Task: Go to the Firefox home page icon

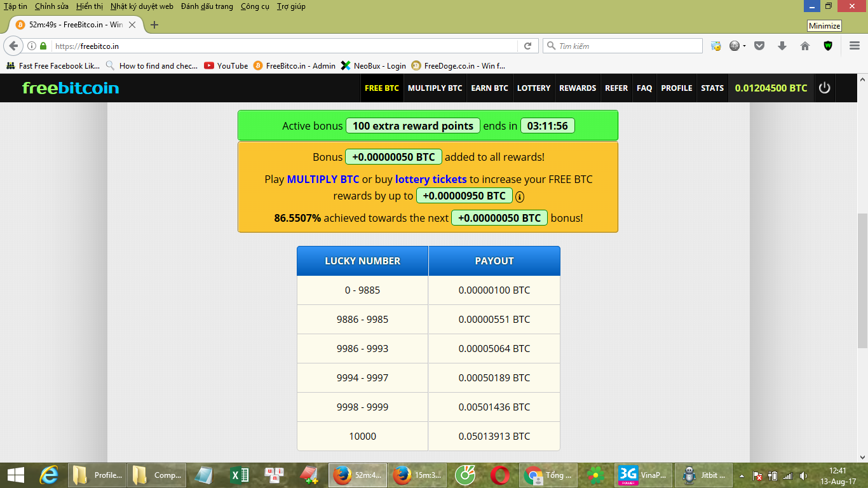Action: 805,46
